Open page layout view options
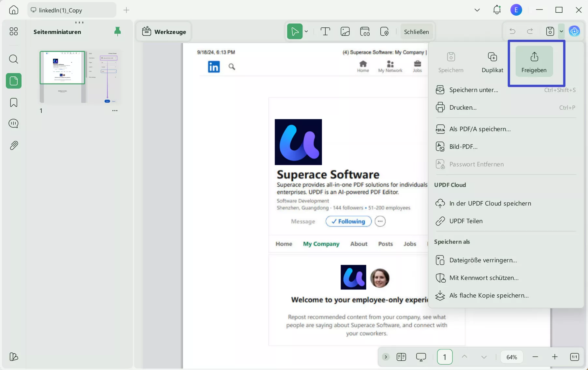588x370 pixels. [401, 357]
